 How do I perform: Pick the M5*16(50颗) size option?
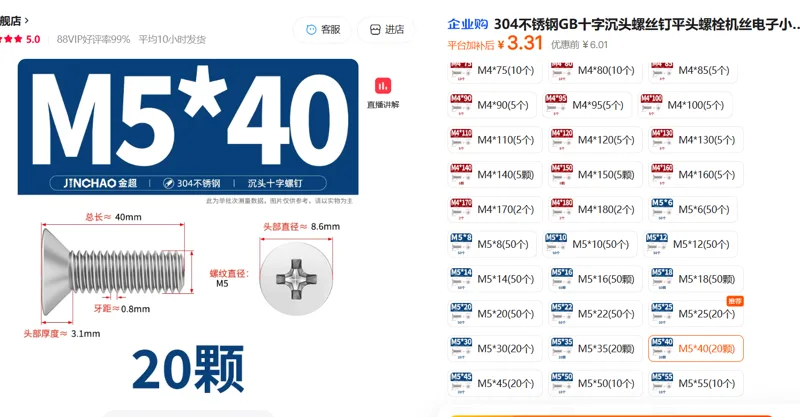tap(595, 279)
